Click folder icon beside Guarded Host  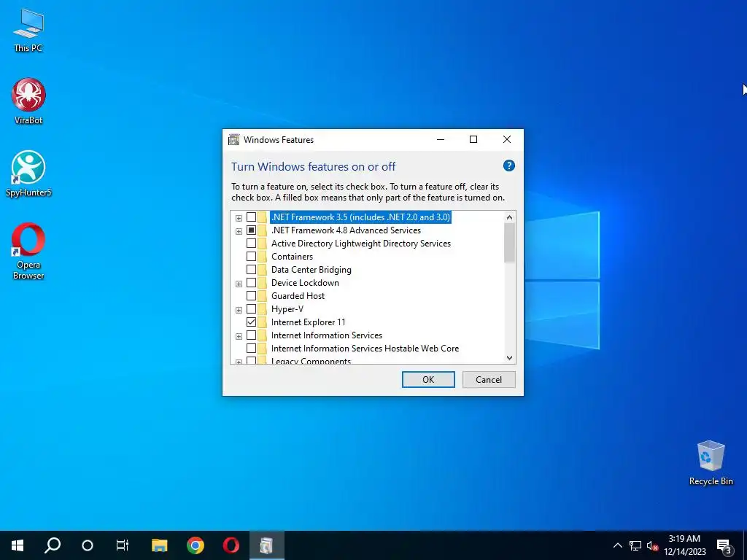pyautogui.click(x=262, y=296)
